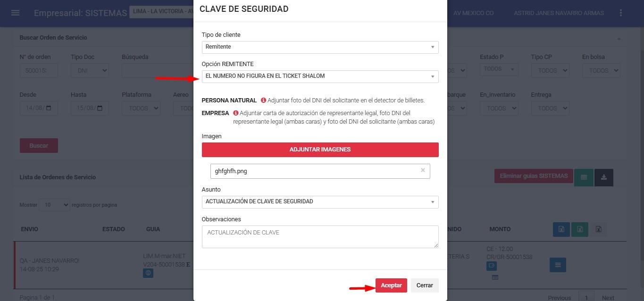Open the hamburger navigation menu

click(15, 13)
